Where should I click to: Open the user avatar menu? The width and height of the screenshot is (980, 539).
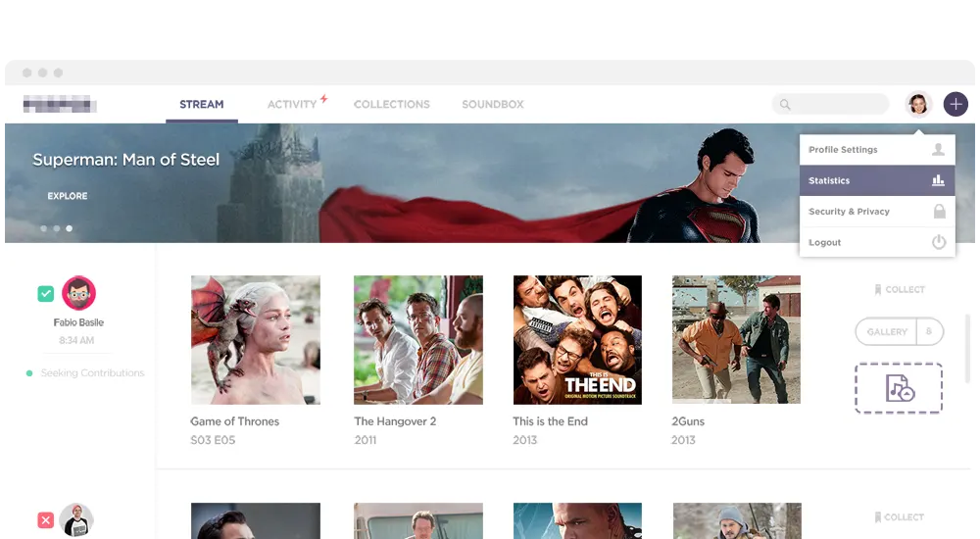pos(918,105)
